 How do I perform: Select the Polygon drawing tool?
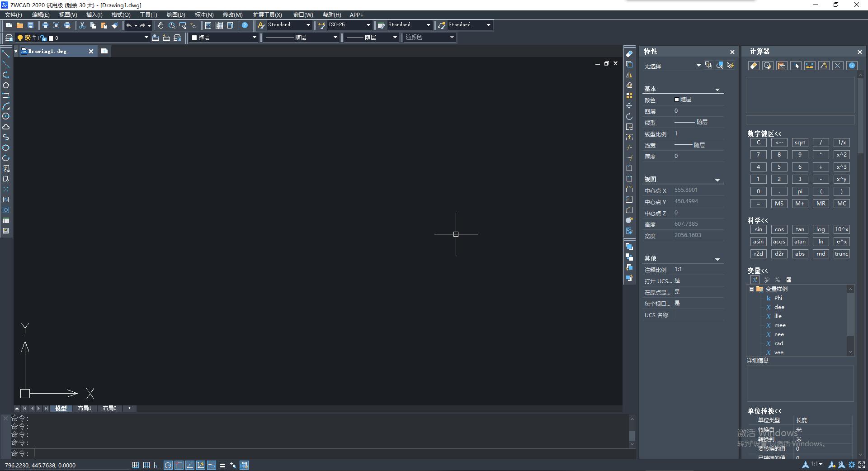click(x=6, y=85)
